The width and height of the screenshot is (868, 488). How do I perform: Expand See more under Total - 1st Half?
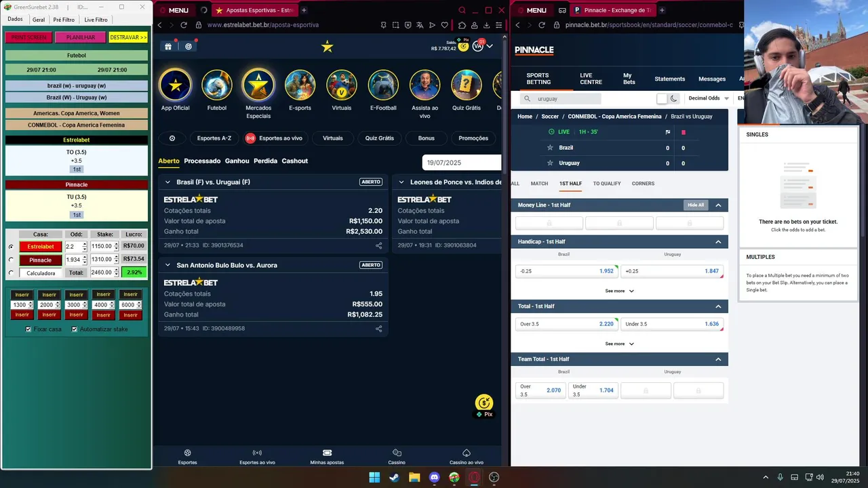pos(620,344)
